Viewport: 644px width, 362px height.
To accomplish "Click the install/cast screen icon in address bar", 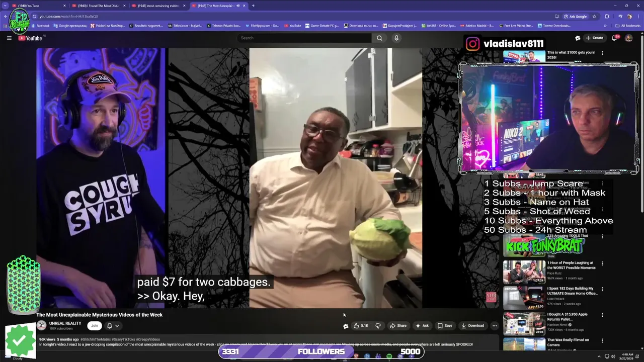I will [556, 16].
